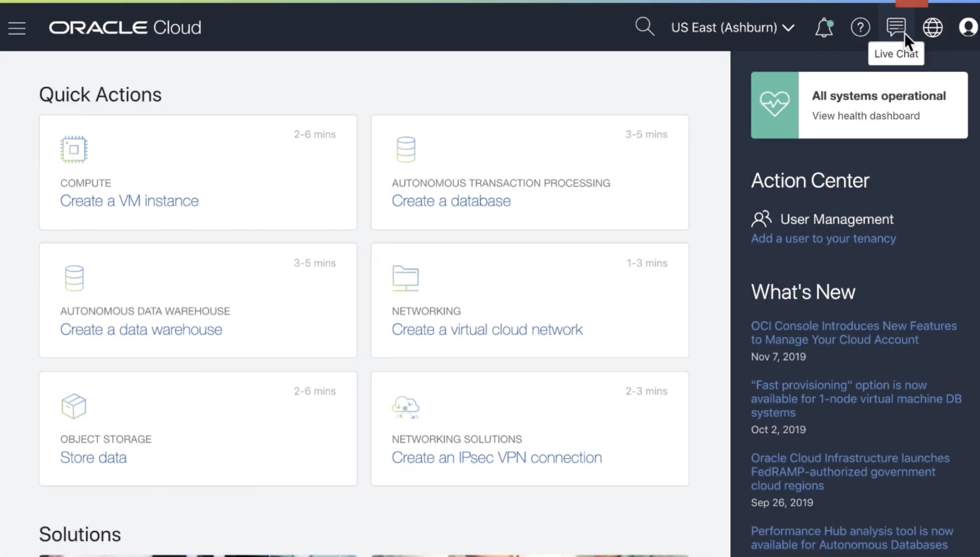
Task: Open View health dashboard
Action: pyautogui.click(x=866, y=116)
